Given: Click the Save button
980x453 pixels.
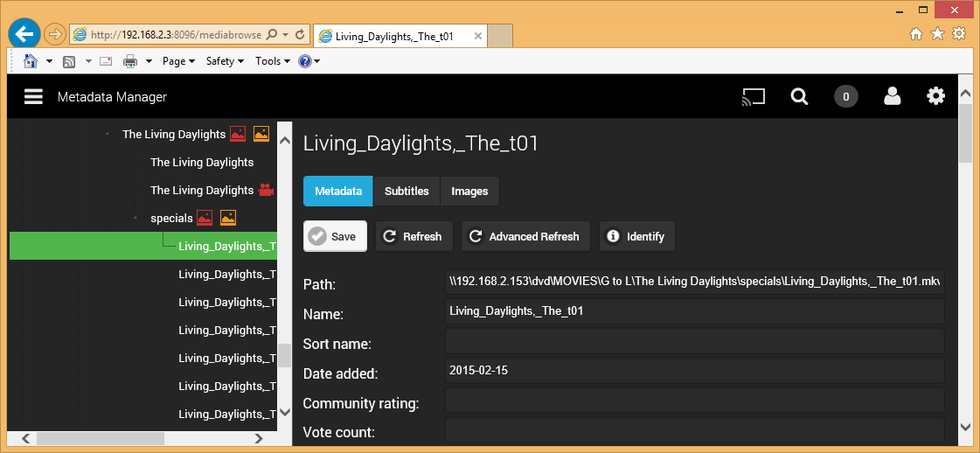Looking at the screenshot, I should tap(335, 236).
